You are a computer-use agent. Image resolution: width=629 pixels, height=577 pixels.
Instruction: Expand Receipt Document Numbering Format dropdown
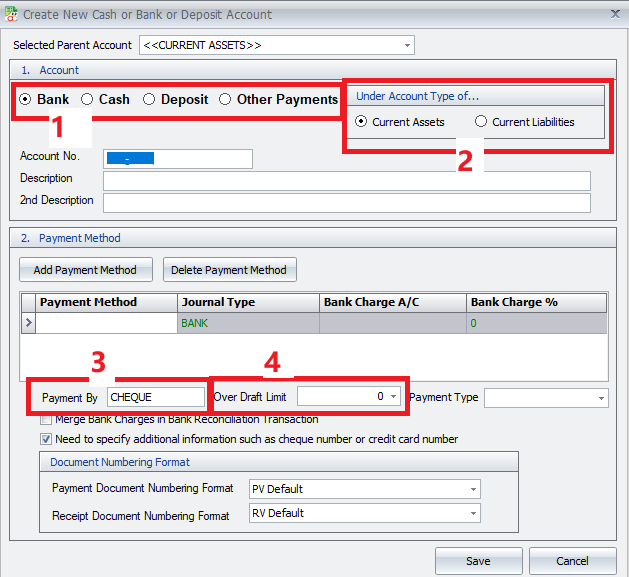click(472, 513)
